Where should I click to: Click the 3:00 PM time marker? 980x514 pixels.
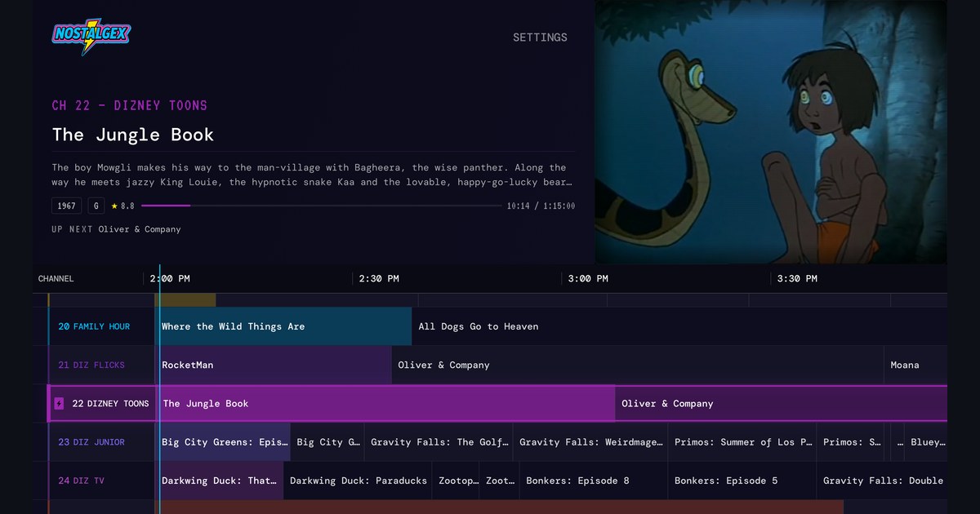pyautogui.click(x=588, y=278)
